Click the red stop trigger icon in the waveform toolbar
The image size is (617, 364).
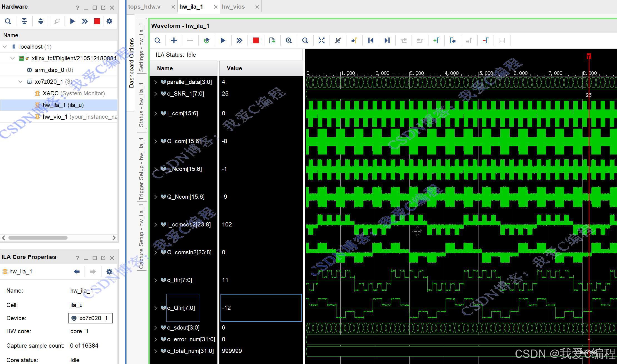256,41
